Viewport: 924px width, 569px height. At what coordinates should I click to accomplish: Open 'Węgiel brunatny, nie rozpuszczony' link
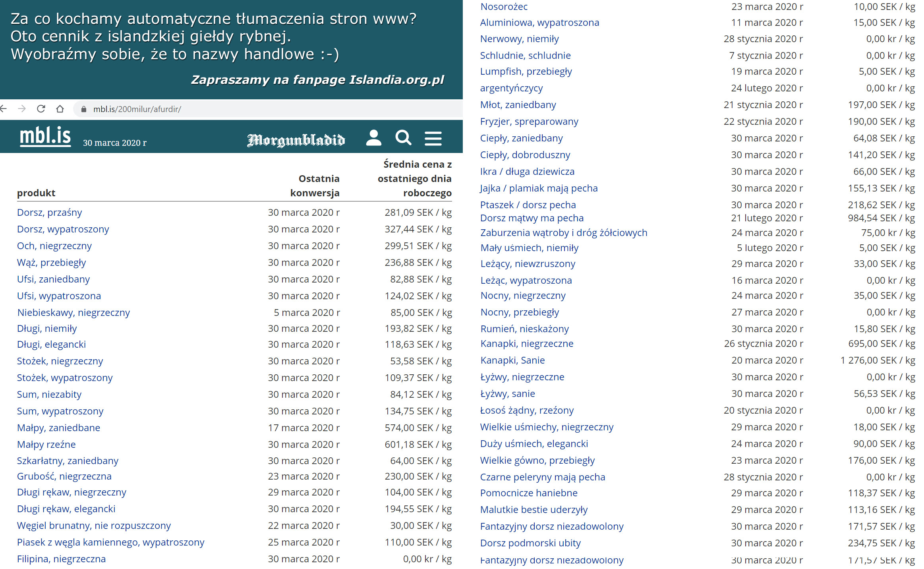coord(94,526)
